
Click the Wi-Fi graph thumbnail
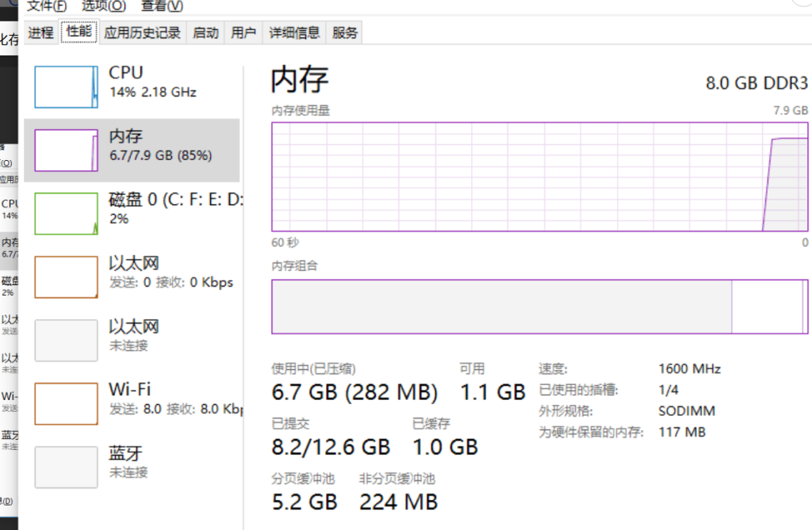[x=66, y=403]
